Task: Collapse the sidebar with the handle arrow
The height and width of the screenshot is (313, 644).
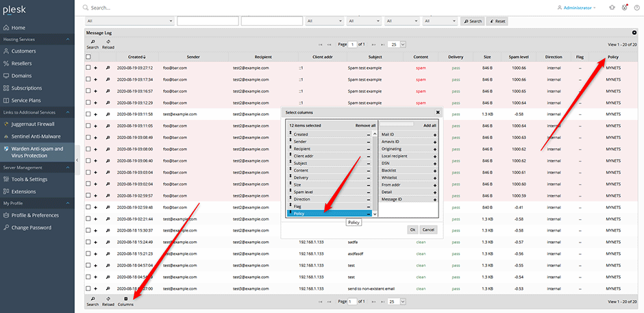Action: (x=77, y=160)
